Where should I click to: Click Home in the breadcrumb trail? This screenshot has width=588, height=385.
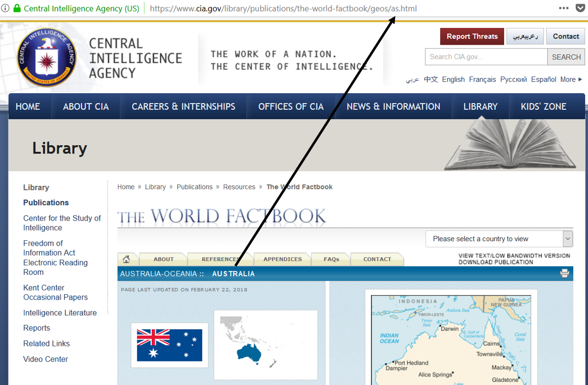coord(126,187)
